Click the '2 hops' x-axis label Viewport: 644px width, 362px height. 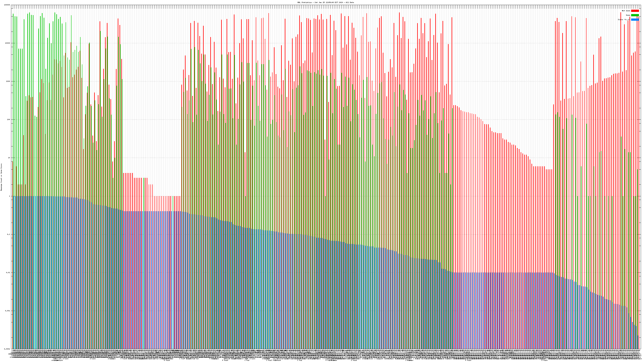(x=354, y=360)
